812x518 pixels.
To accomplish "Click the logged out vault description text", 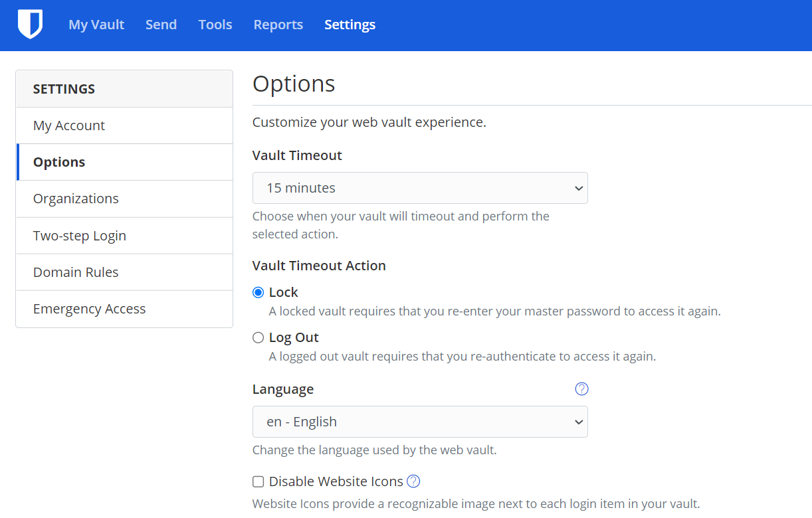I will click(x=462, y=357).
